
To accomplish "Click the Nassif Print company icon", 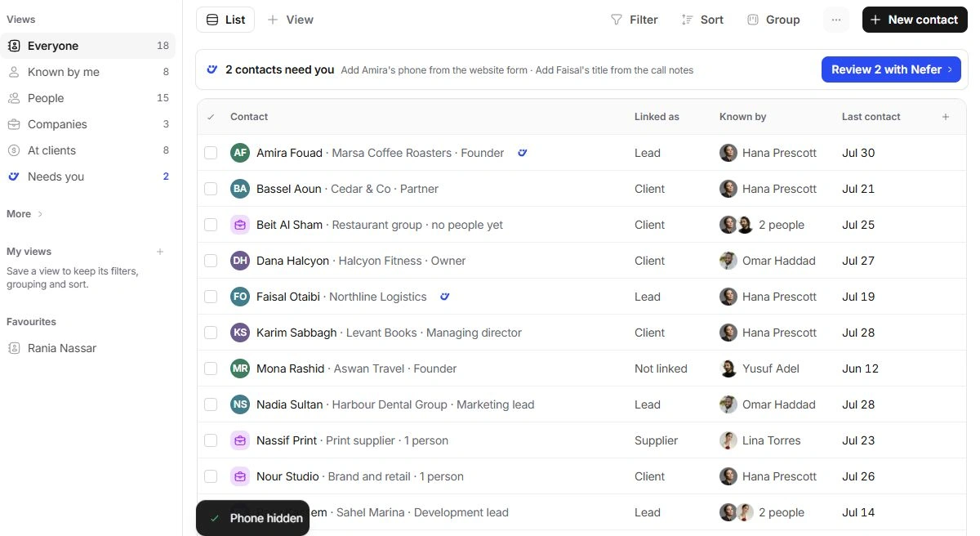I will point(240,440).
